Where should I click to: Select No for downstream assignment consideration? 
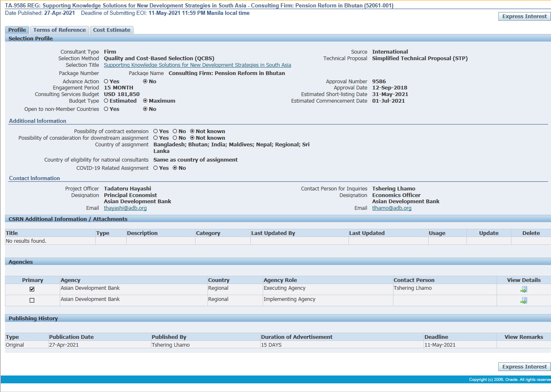175,138
